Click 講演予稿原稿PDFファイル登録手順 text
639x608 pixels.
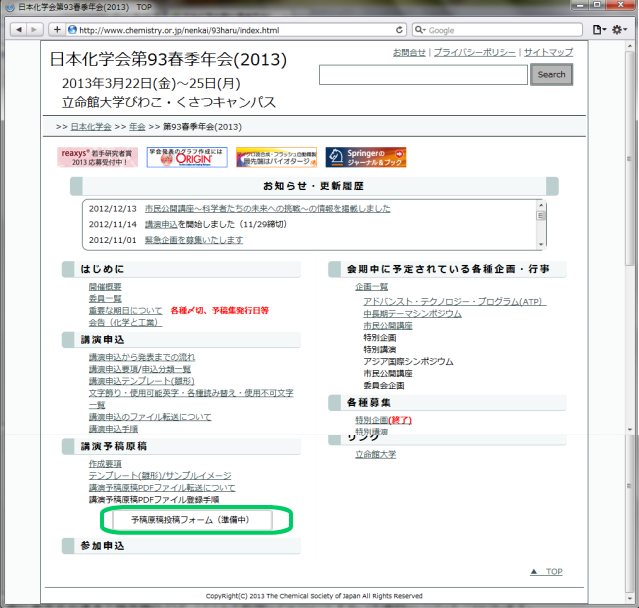[154, 500]
